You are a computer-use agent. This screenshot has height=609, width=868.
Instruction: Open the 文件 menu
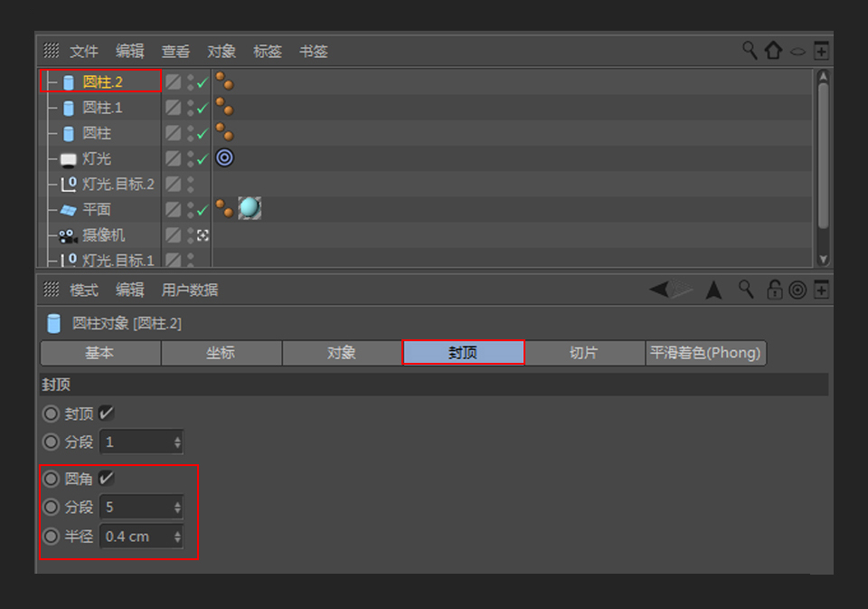click(x=83, y=51)
